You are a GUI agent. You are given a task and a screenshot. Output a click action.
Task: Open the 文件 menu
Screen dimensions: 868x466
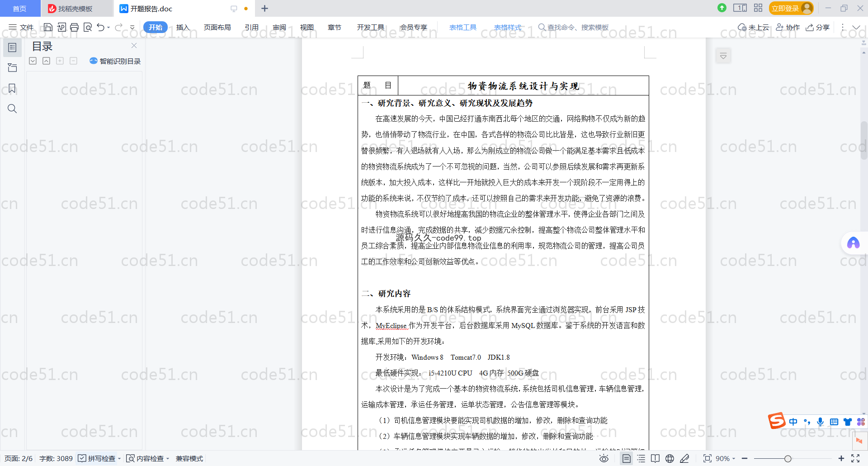(x=21, y=28)
